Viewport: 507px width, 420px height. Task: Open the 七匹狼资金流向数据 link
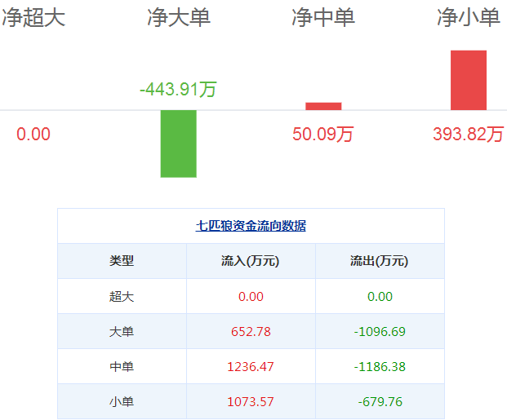(x=251, y=226)
